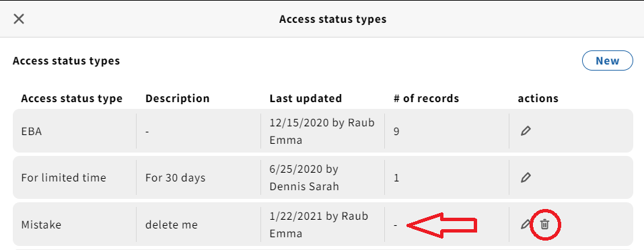Click the Description column header

click(x=178, y=99)
